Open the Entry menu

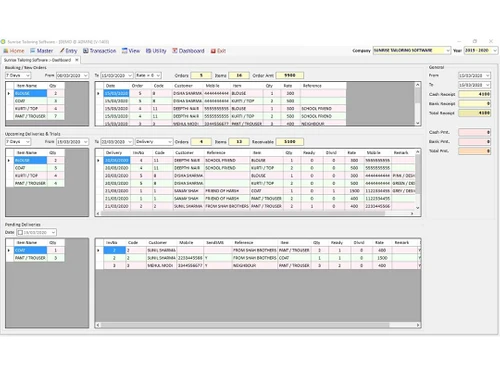(68, 51)
